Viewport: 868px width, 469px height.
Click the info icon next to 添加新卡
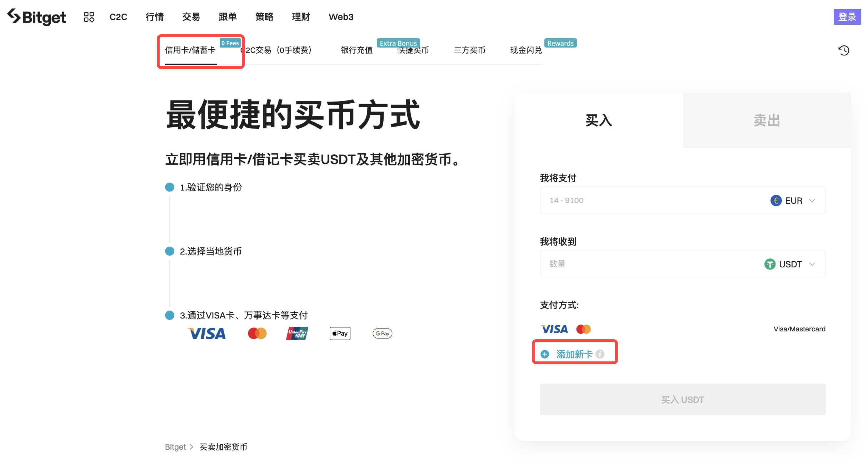(601, 354)
